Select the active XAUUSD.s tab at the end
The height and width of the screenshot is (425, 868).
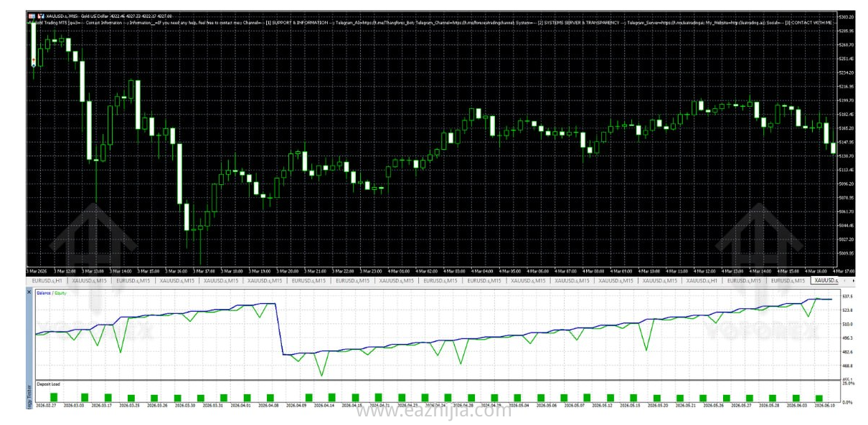tap(825, 280)
